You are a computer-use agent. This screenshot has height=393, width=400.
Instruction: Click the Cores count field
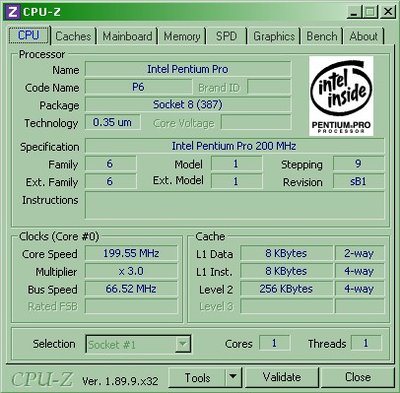(x=274, y=343)
